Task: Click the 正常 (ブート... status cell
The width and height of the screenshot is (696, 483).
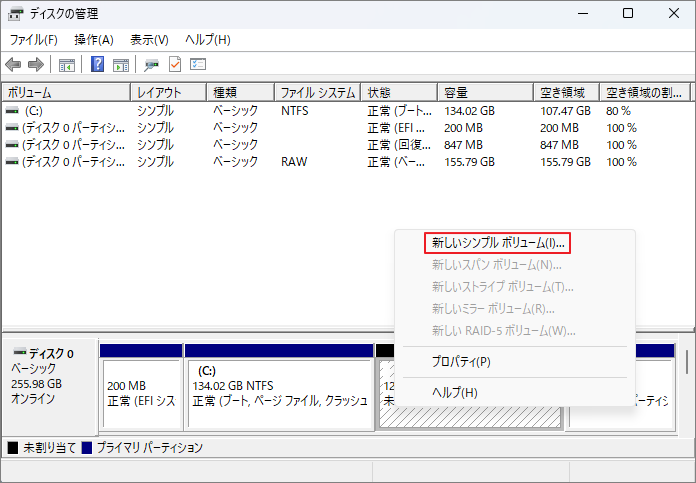Action: 399,111
